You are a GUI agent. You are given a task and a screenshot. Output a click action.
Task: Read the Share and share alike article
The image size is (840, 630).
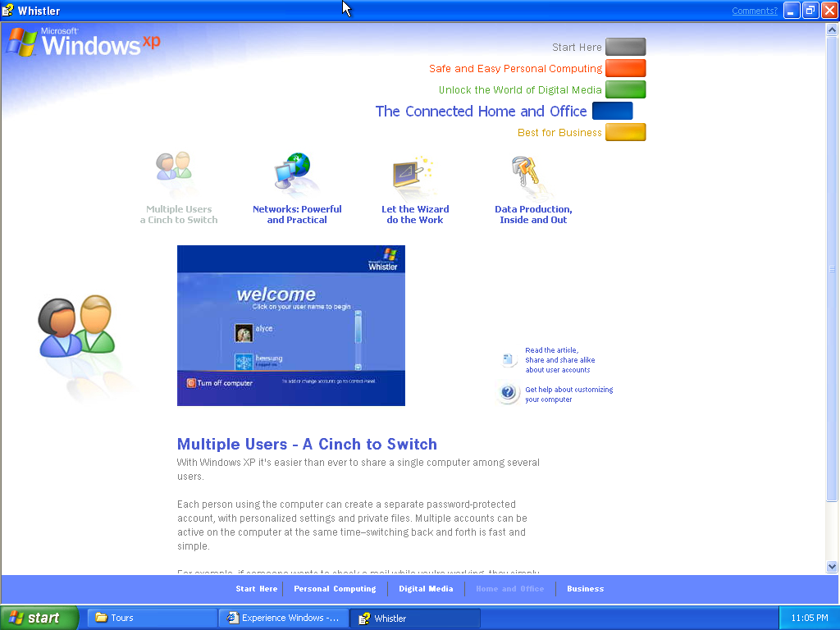[559, 360]
